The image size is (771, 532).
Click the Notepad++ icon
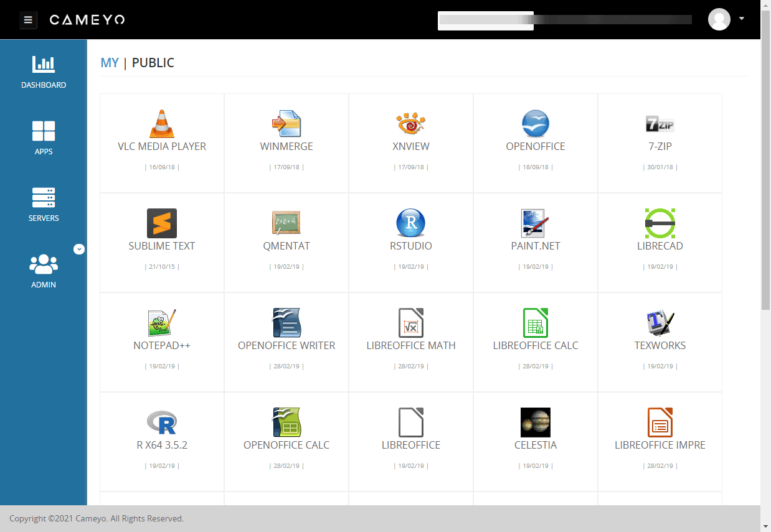point(162,322)
